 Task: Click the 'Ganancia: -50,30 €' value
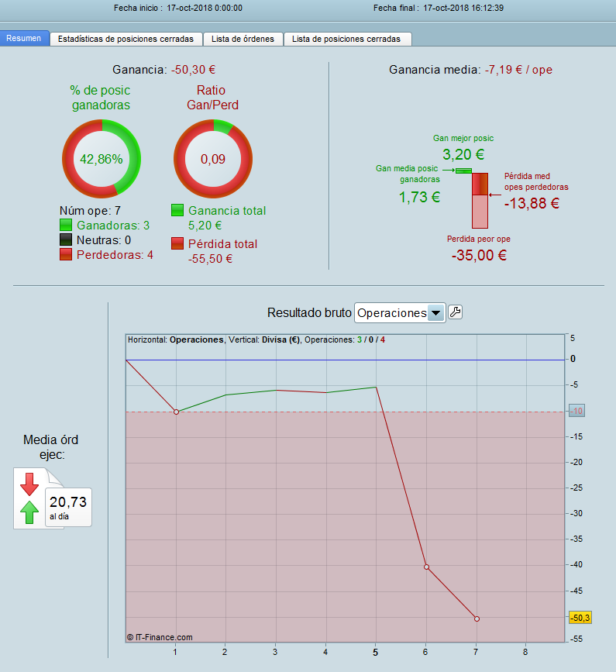[x=193, y=70]
